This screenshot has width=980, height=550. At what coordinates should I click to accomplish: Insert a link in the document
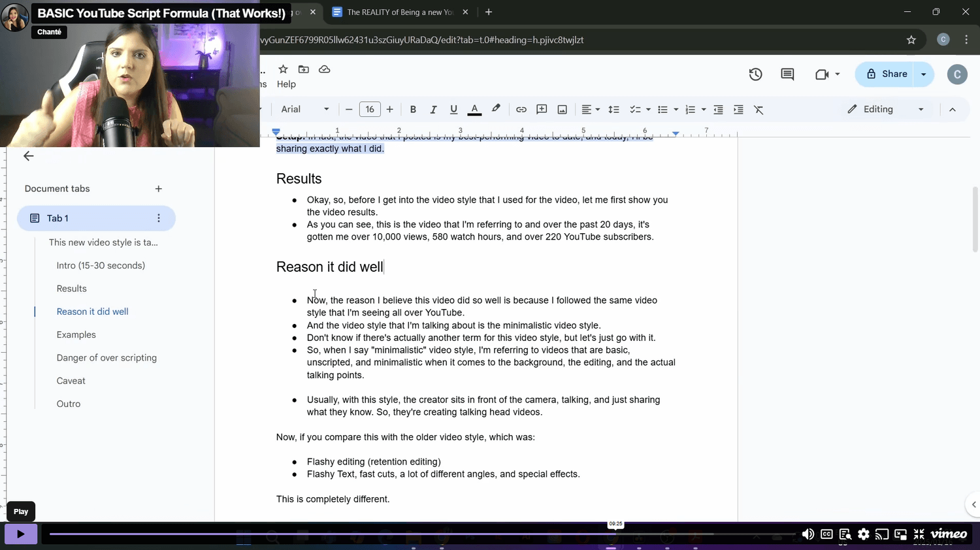coord(521,110)
